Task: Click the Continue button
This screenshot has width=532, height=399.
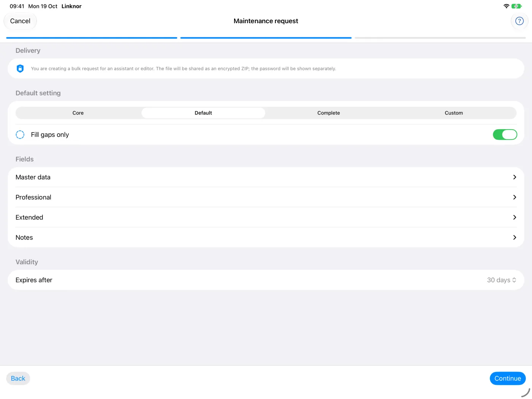Action: click(508, 378)
